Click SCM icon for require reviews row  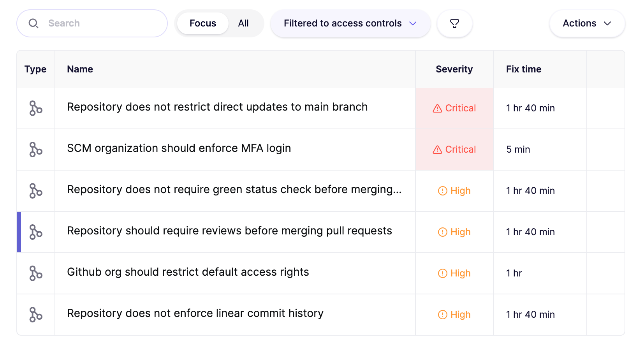point(36,232)
